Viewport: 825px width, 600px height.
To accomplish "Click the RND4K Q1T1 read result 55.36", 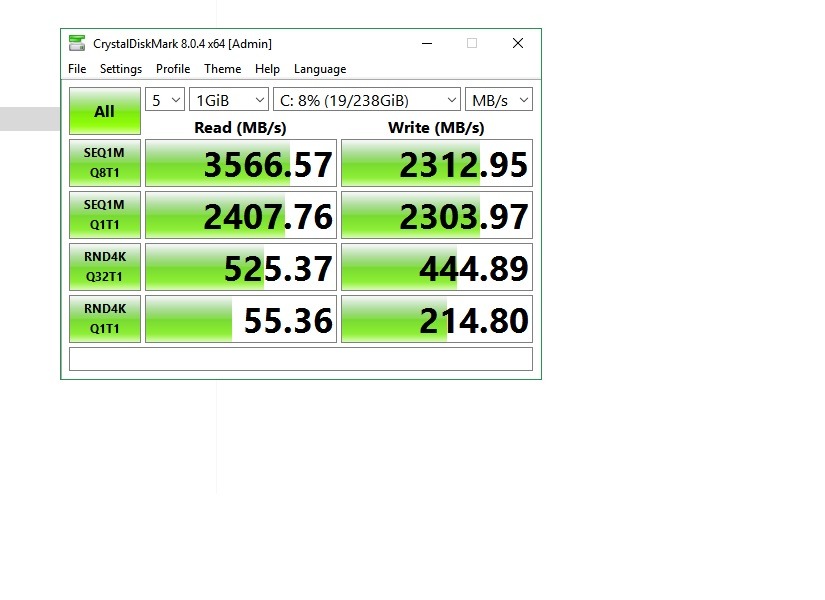I will coord(241,319).
